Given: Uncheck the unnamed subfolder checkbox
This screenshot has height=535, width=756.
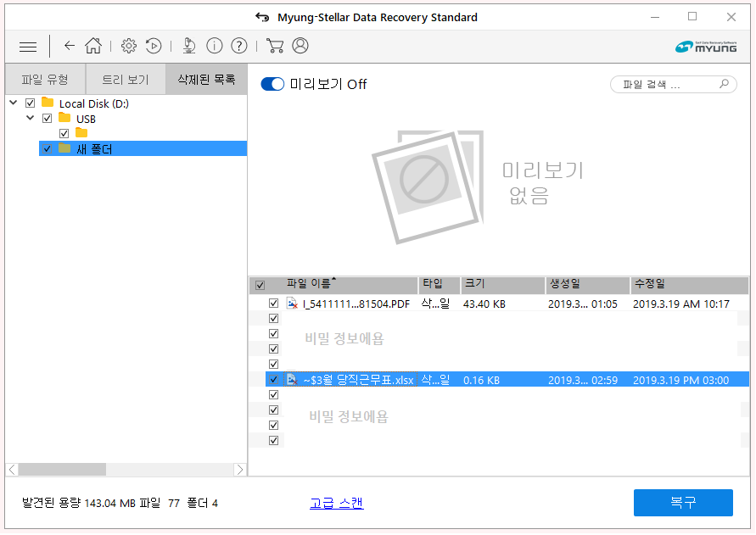Looking at the screenshot, I should coord(64,133).
